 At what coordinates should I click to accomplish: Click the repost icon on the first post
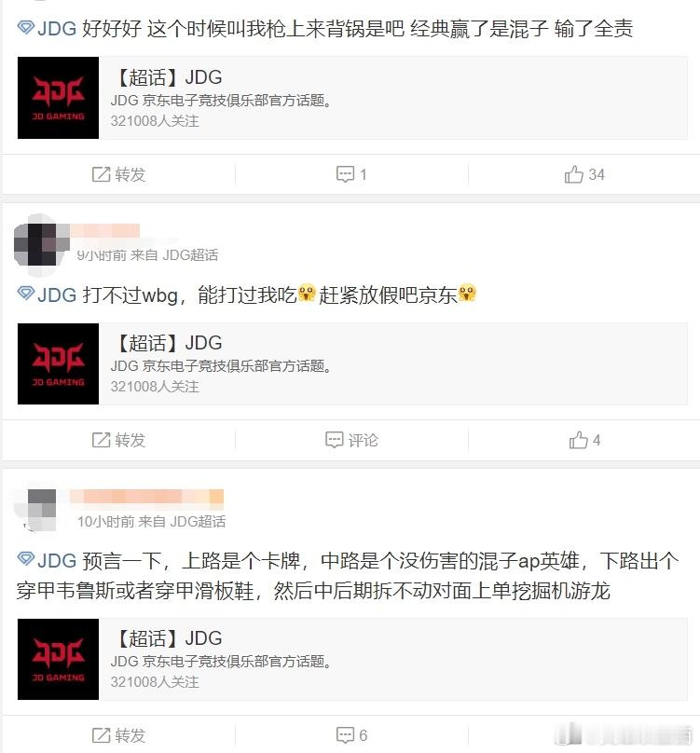click(118, 174)
